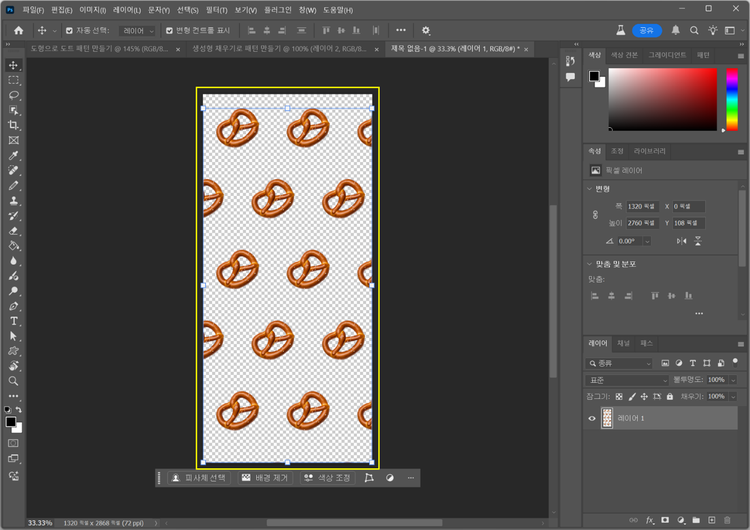Toggle the 변형 컨트롤 표시 checkbox

169,31
